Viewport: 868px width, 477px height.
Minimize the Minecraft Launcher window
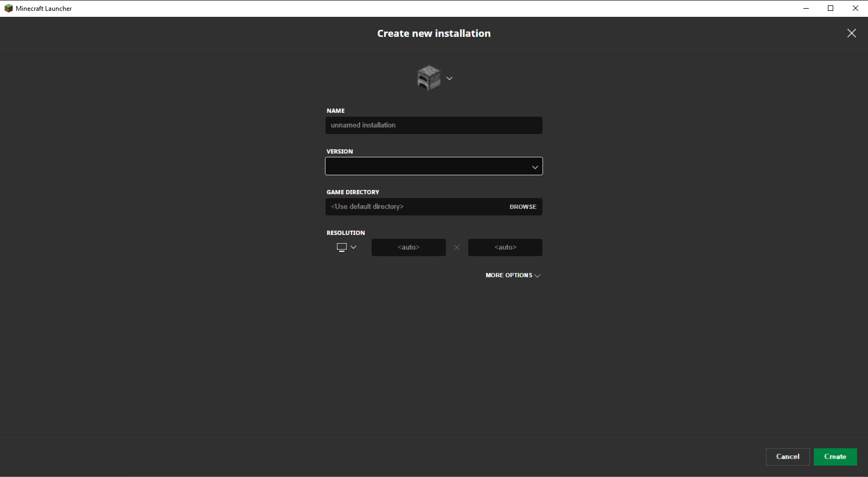[x=806, y=8]
